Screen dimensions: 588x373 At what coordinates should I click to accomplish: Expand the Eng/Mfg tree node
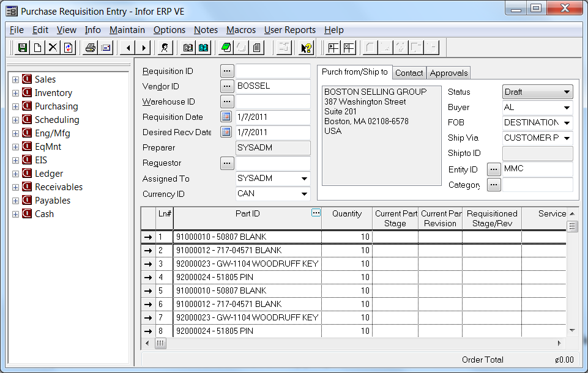[15, 133]
